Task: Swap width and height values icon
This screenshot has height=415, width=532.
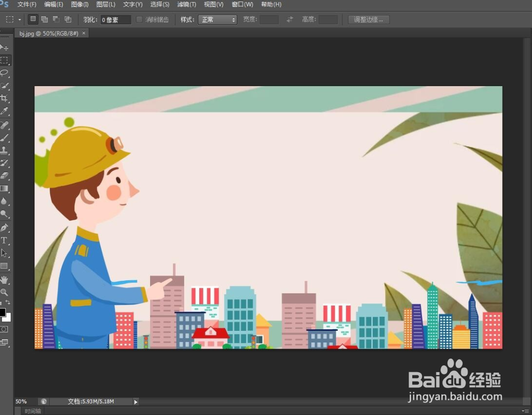Action: click(290, 19)
